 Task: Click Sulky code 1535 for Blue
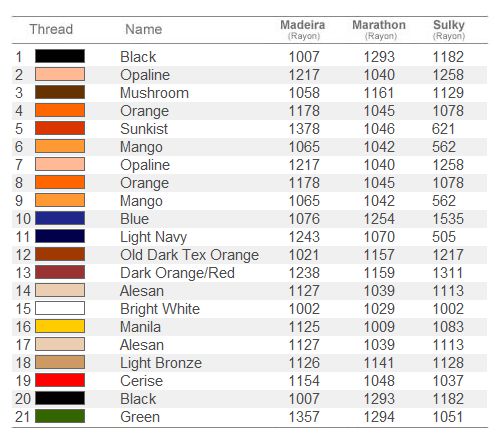(448, 219)
